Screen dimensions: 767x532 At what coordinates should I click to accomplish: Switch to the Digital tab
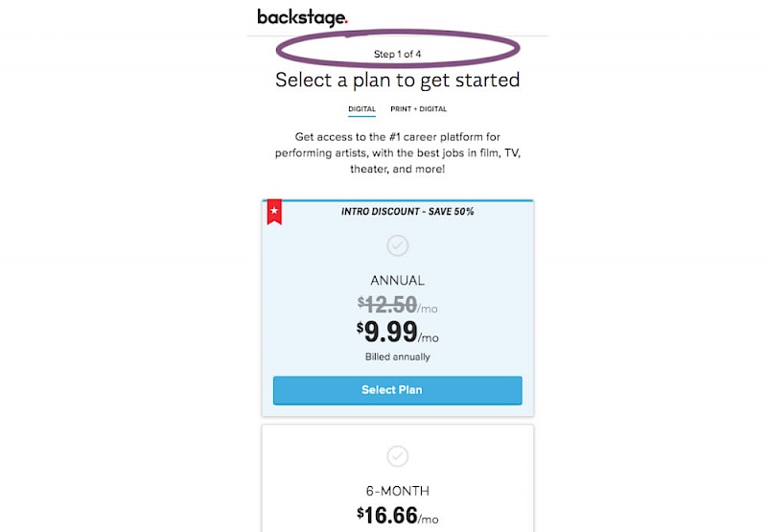(x=361, y=109)
